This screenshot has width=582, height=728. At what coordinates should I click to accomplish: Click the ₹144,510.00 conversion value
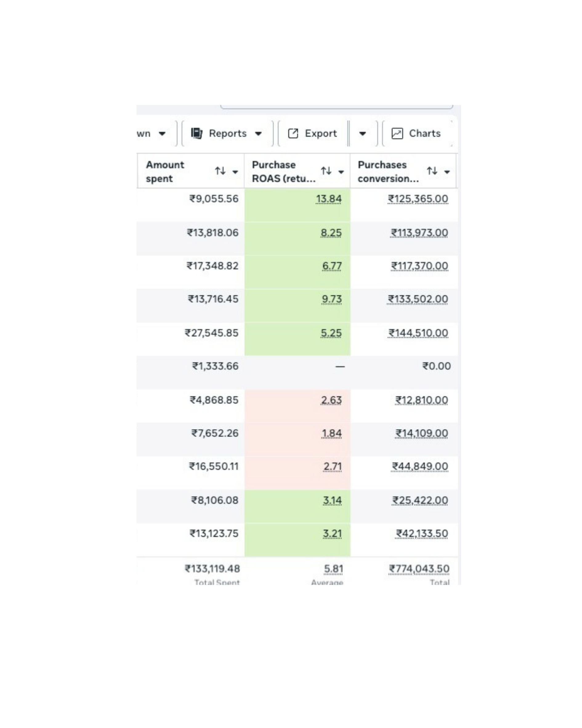click(x=418, y=333)
